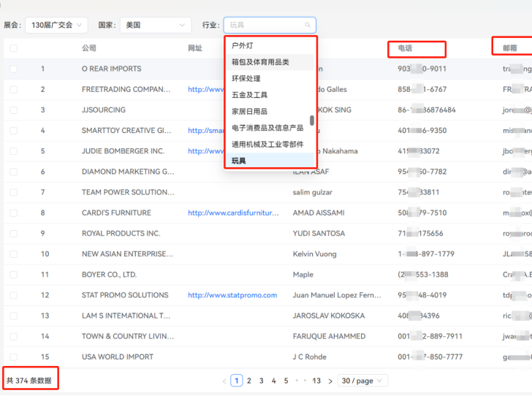Click the 电话 column header
The width and height of the screenshot is (532, 396).
(405, 48)
